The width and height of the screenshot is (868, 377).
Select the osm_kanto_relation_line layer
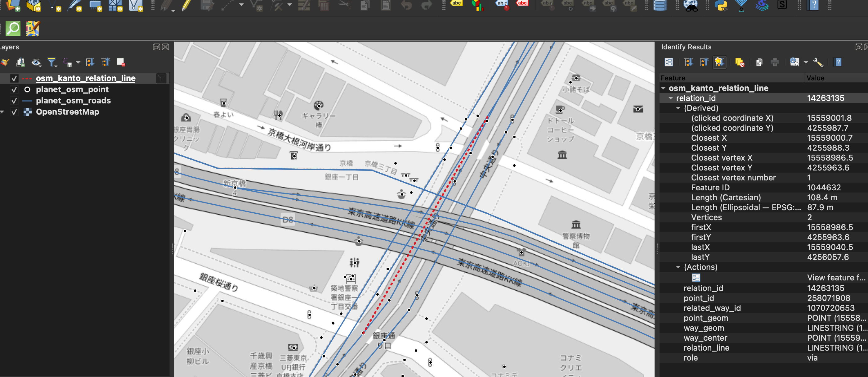(x=86, y=78)
